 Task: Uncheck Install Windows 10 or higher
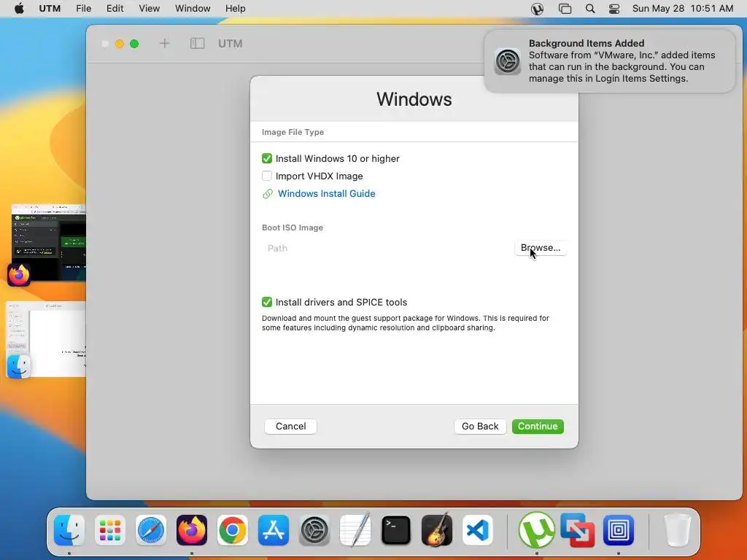click(267, 158)
